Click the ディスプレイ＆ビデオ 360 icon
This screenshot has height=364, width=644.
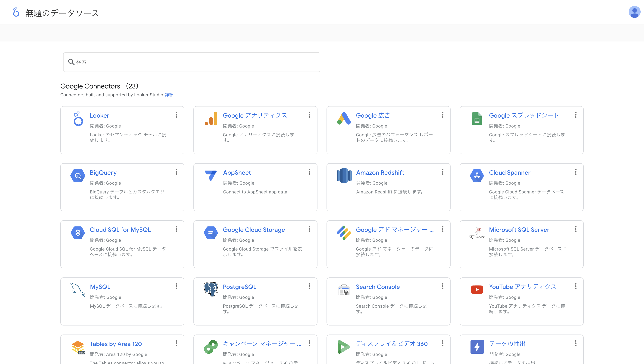click(x=344, y=347)
